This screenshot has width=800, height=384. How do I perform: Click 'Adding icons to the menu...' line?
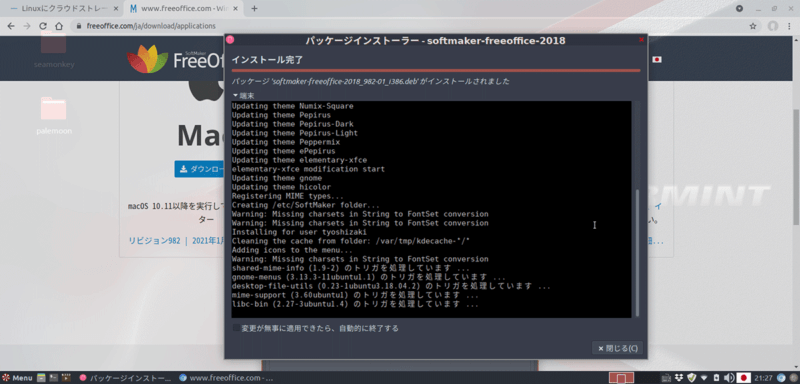(x=292, y=250)
